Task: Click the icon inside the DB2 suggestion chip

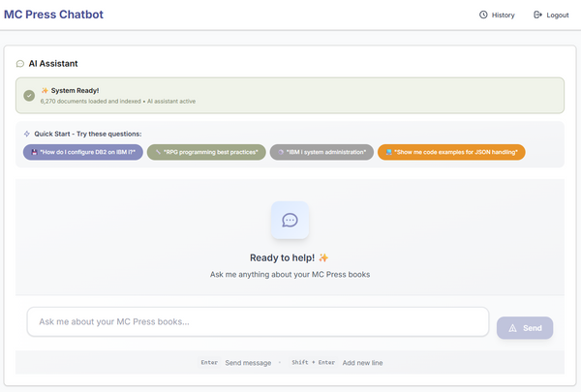Action: pos(34,152)
